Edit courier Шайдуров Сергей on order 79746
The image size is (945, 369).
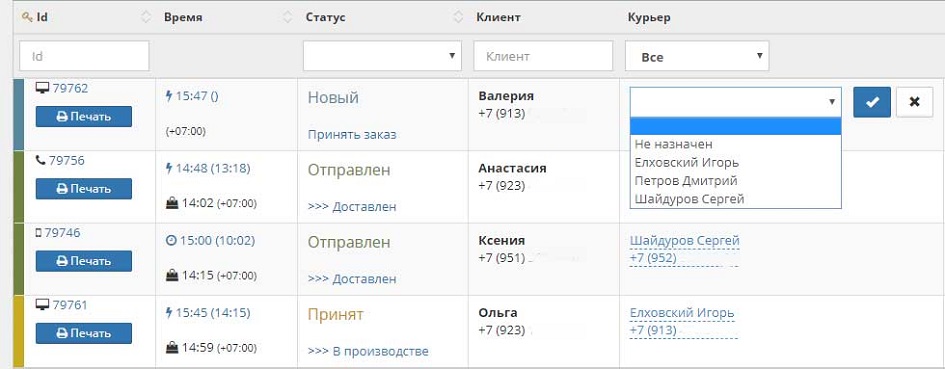685,241
